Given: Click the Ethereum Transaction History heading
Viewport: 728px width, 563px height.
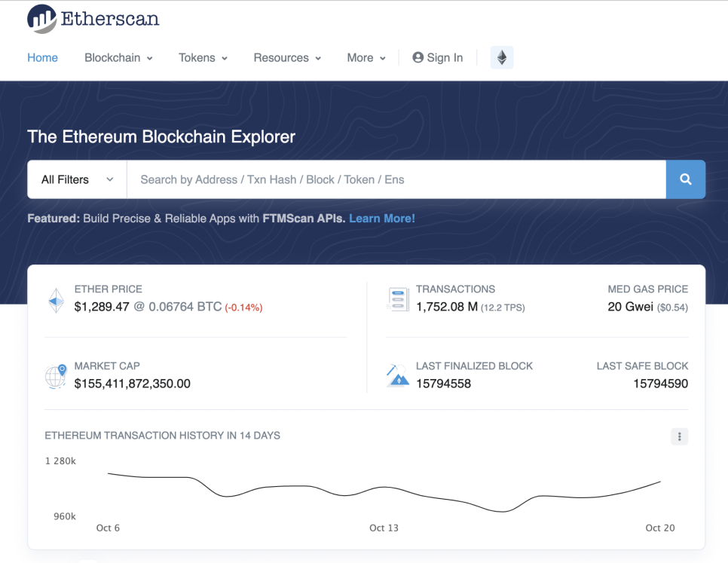Looking at the screenshot, I should click(x=163, y=436).
